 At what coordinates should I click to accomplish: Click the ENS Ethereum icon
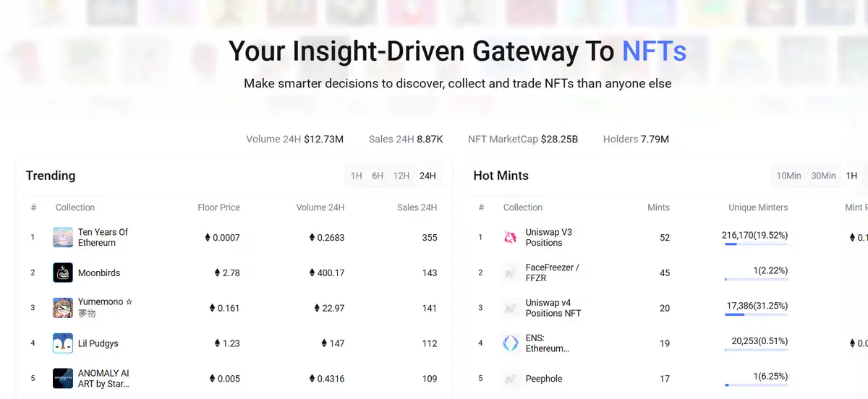click(511, 343)
